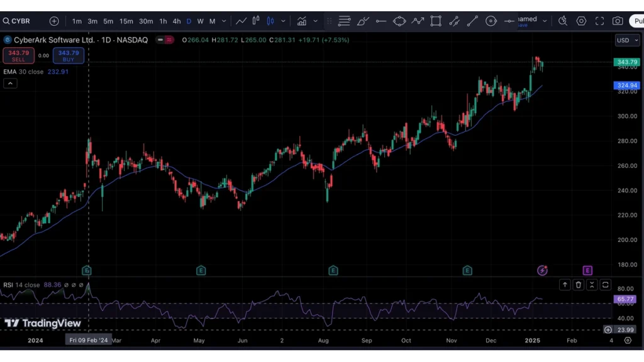Expand the chart style dropdown arrow

pos(283,21)
